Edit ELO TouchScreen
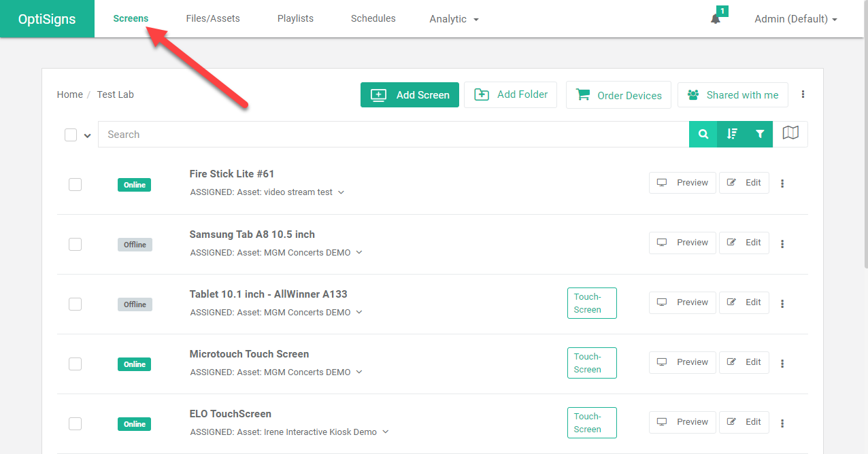 pos(744,422)
